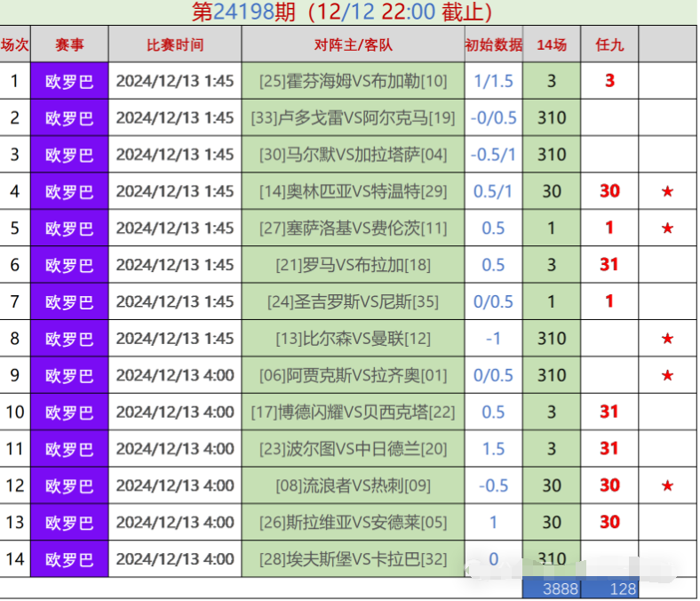Screen dimensions: 700x601
Task: Select the 任九 column header
Action: [609, 44]
